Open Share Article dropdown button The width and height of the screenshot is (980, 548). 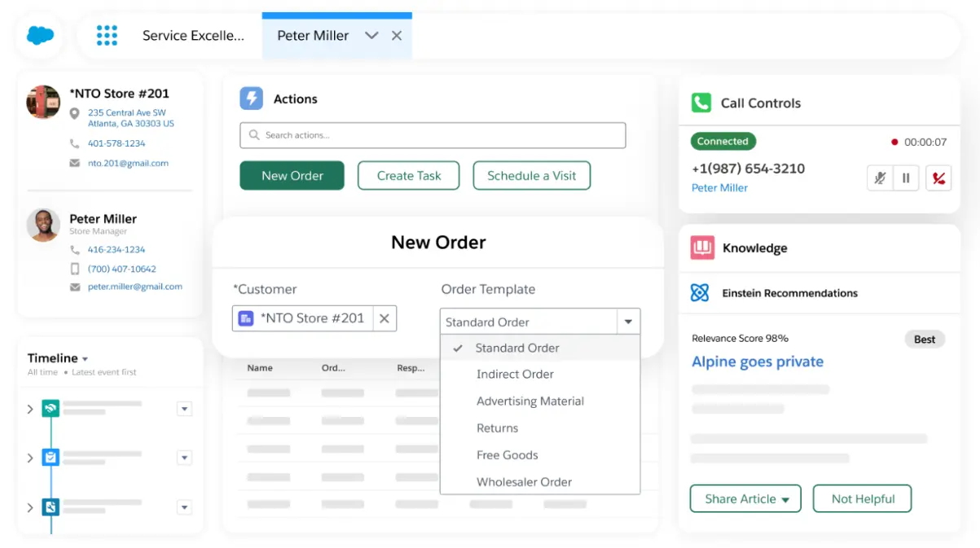[745, 499]
